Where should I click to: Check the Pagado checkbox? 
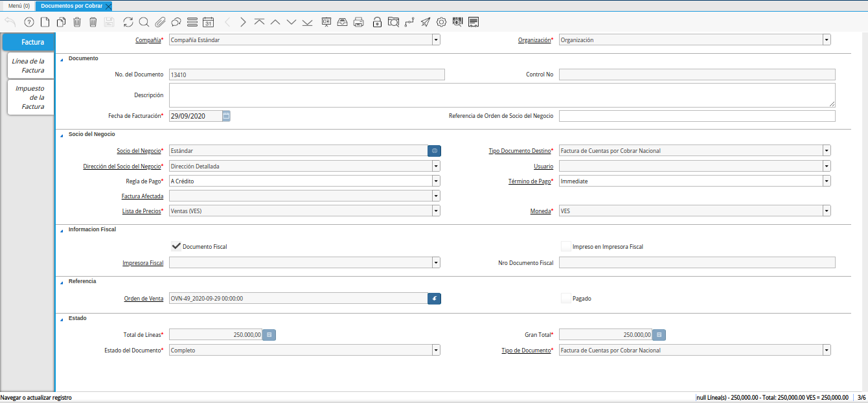coord(566,298)
